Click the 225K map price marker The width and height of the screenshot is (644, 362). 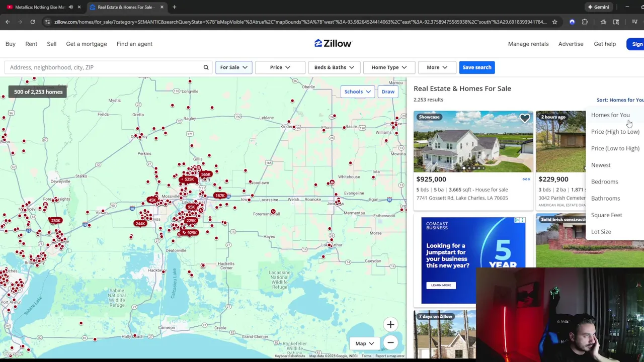coord(191,220)
